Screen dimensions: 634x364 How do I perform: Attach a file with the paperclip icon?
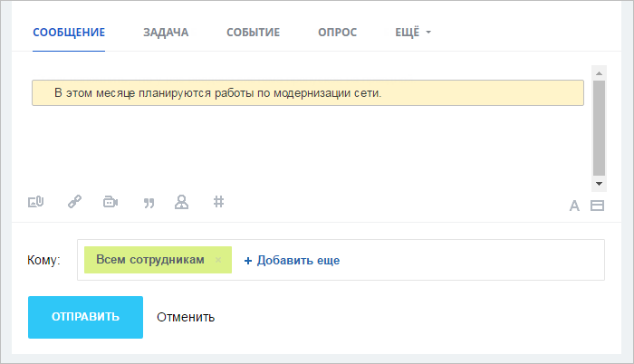[x=35, y=201]
